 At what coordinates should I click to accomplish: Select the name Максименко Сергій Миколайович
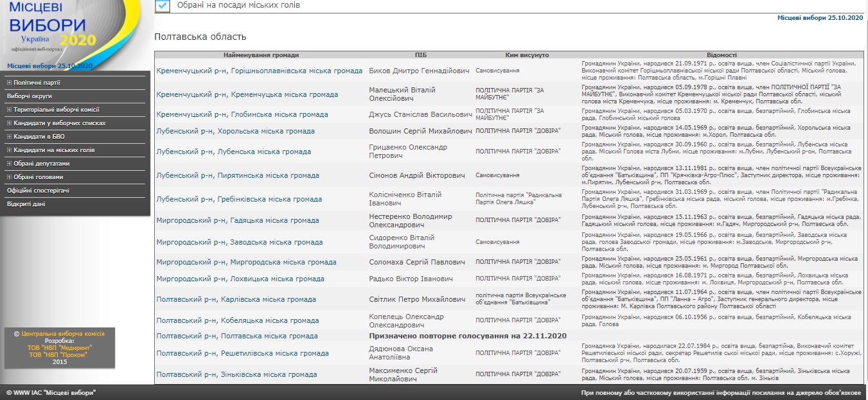(403, 374)
